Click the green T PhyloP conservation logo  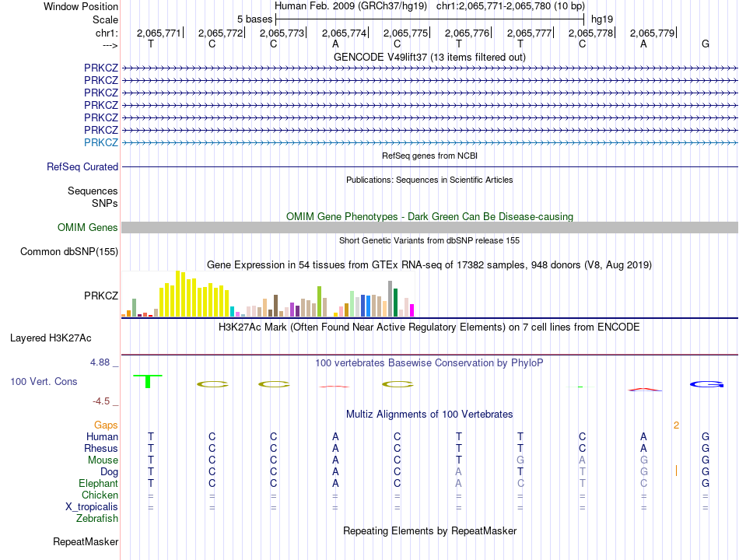pyautogui.click(x=148, y=381)
